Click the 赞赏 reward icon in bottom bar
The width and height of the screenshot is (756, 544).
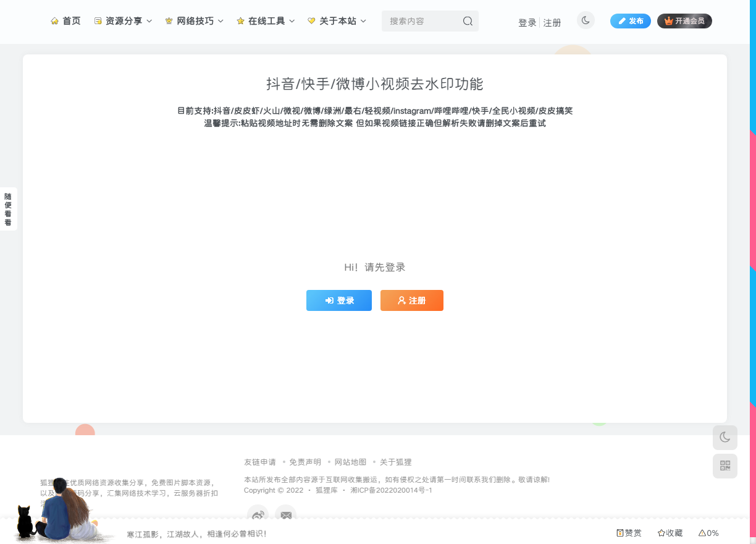(x=619, y=532)
